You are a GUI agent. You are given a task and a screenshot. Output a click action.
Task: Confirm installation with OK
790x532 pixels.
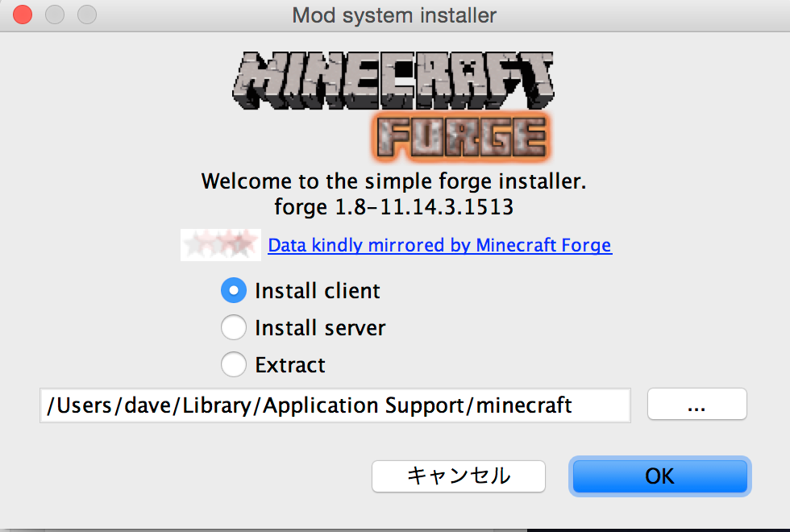(659, 476)
